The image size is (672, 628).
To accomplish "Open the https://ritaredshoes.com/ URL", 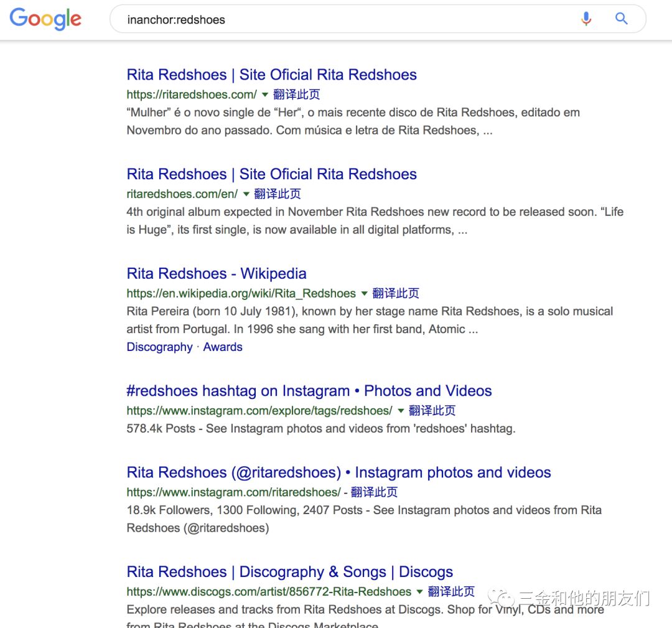I will (192, 95).
